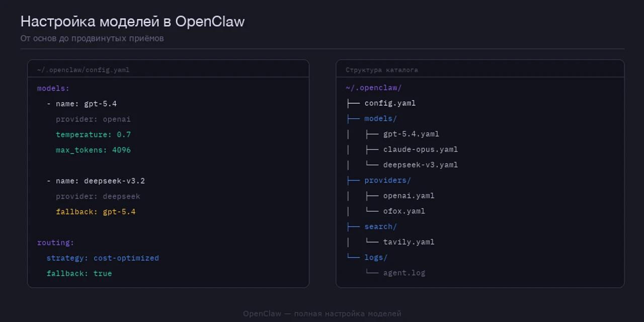Image resolution: width=644 pixels, height=322 pixels.
Task: Select the 'fallback: true' line
Action: coord(79,273)
